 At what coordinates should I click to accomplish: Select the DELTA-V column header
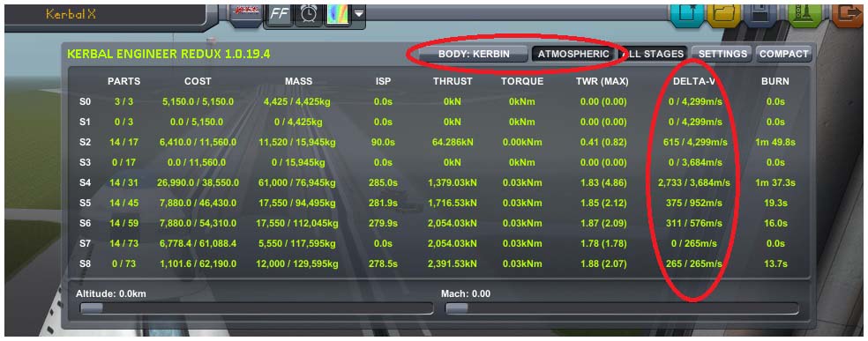click(695, 81)
